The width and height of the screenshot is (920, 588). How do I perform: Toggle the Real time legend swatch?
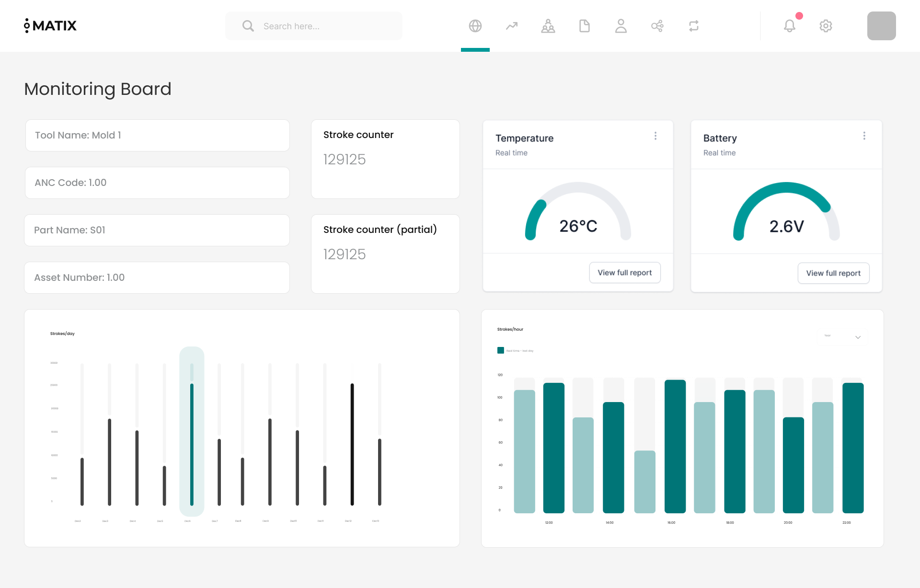[500, 350]
